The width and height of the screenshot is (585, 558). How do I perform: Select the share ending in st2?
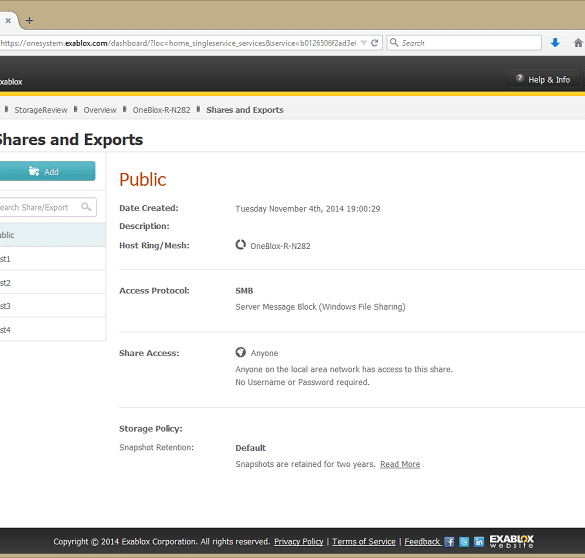point(53,283)
